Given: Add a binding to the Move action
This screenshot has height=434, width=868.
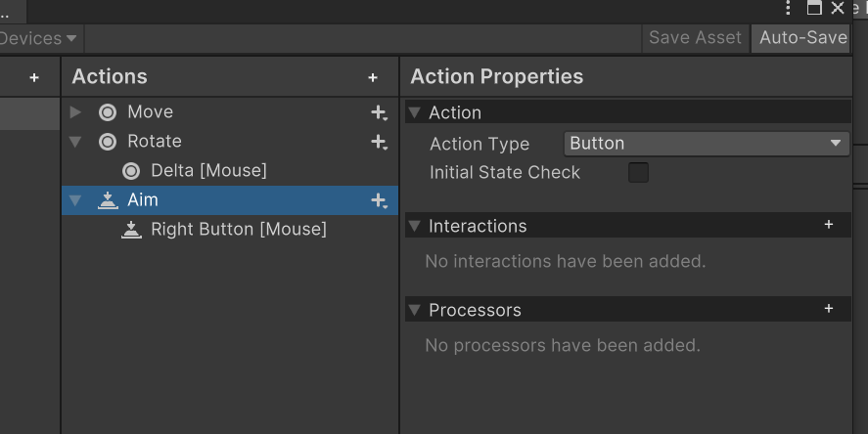Looking at the screenshot, I should click(379, 112).
